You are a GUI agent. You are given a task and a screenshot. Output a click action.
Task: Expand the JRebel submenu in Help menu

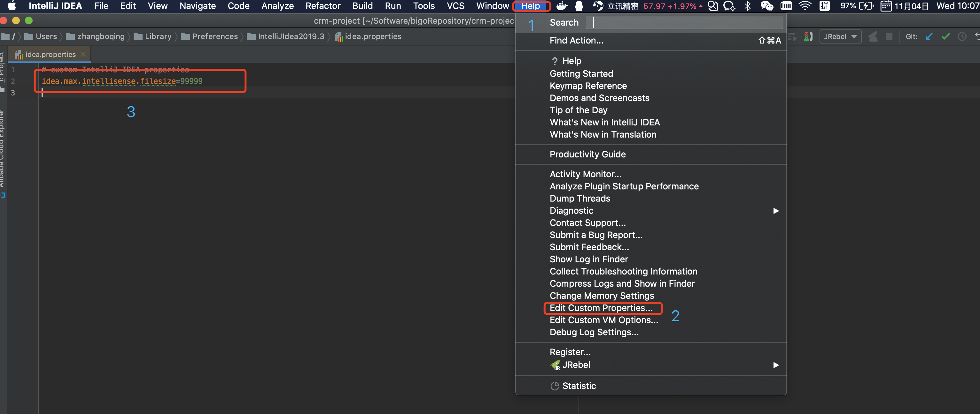point(775,365)
